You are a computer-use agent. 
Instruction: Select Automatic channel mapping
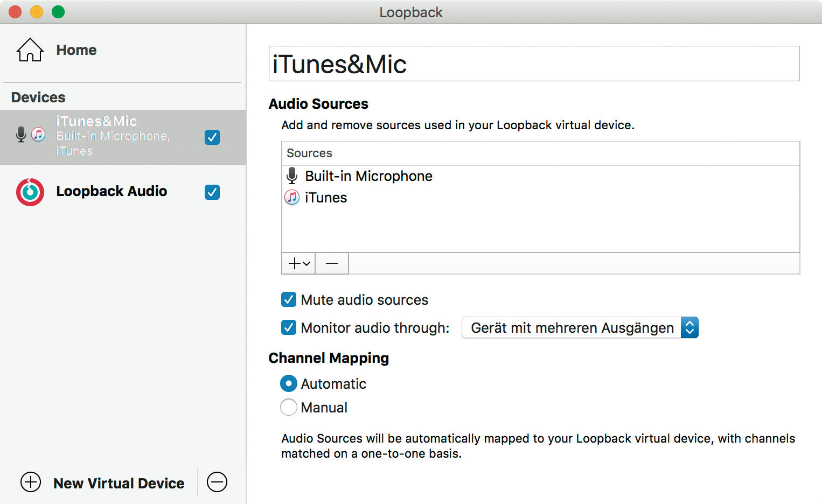point(289,383)
